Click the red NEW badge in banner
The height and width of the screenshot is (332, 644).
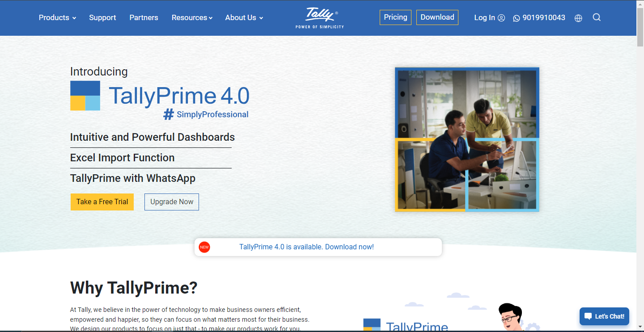pyautogui.click(x=204, y=247)
